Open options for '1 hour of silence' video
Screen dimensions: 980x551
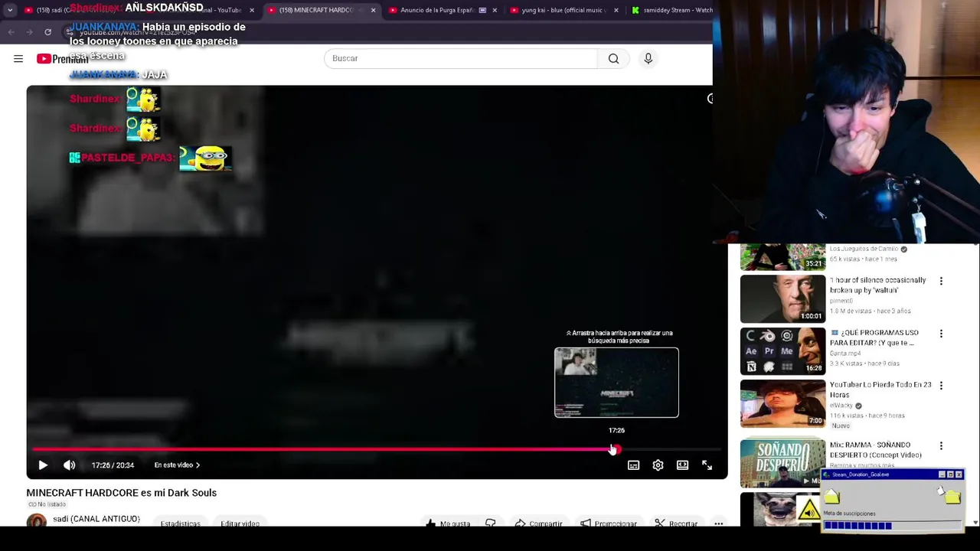[941, 282]
